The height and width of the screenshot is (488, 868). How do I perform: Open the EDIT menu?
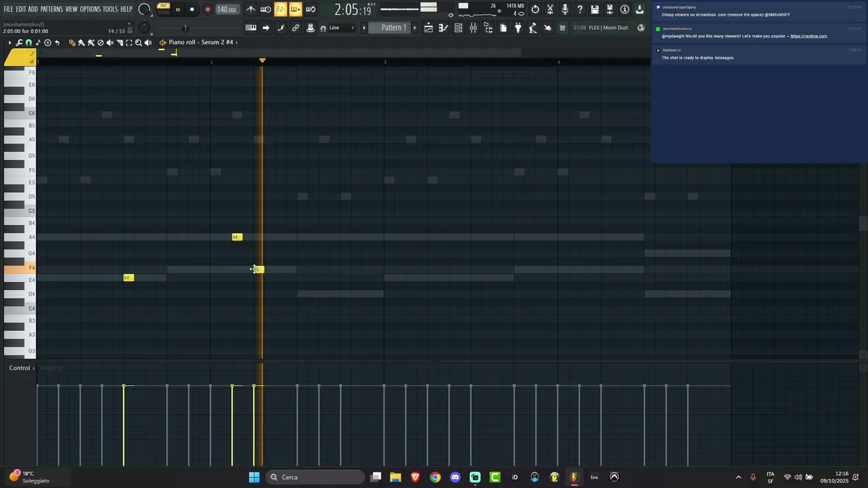coord(20,9)
